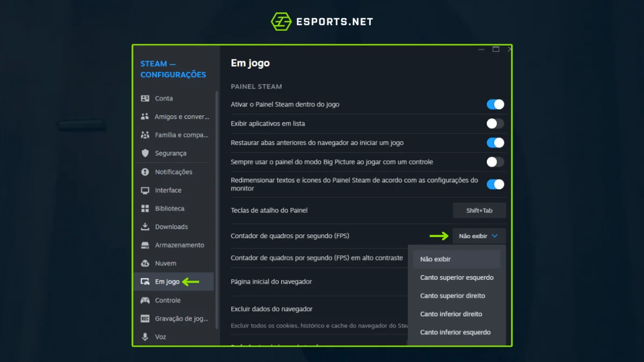This screenshot has width=644, height=362.
Task: Click Teclas de atalho do Painel label
Action: [x=269, y=210]
